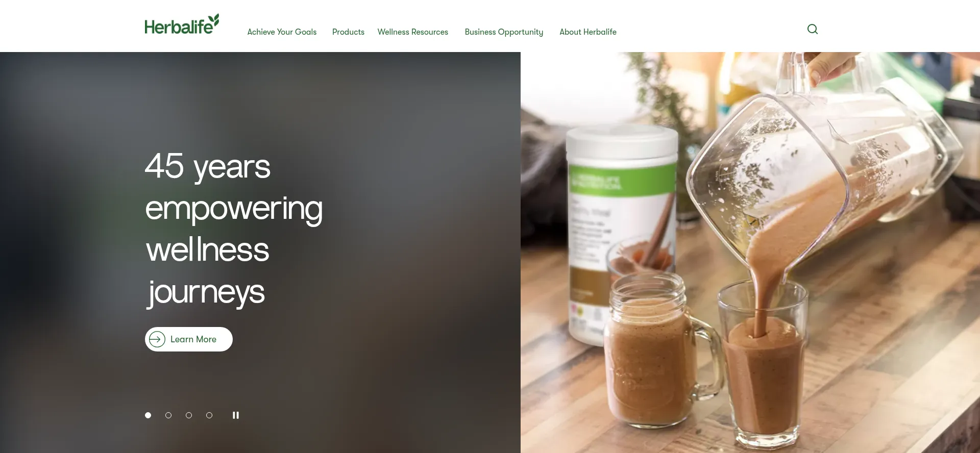The image size is (980, 453).
Task: Select the first carousel slide dot
Action: [x=148, y=415]
